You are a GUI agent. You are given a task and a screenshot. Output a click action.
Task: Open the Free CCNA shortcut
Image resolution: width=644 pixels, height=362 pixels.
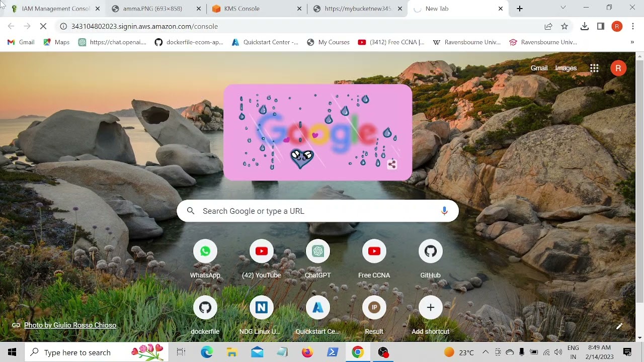(374, 259)
